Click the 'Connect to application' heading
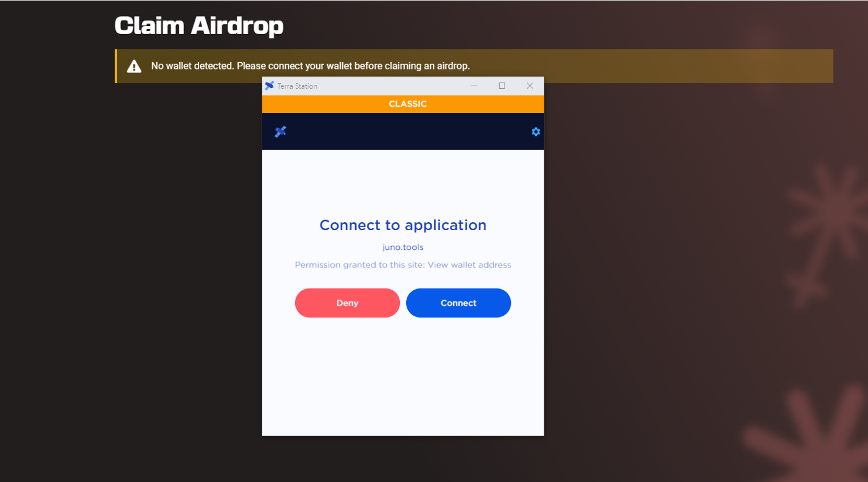This screenshot has height=482, width=868. [x=403, y=225]
